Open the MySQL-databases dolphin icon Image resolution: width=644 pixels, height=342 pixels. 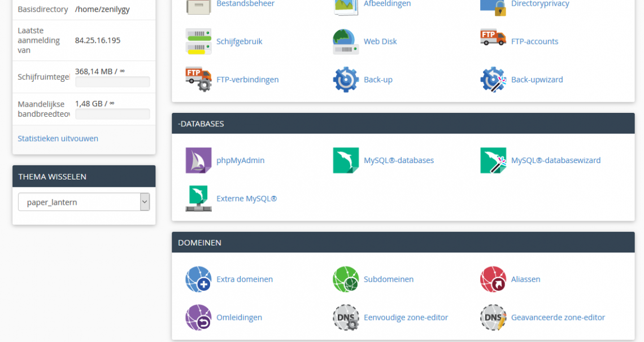coord(346,160)
